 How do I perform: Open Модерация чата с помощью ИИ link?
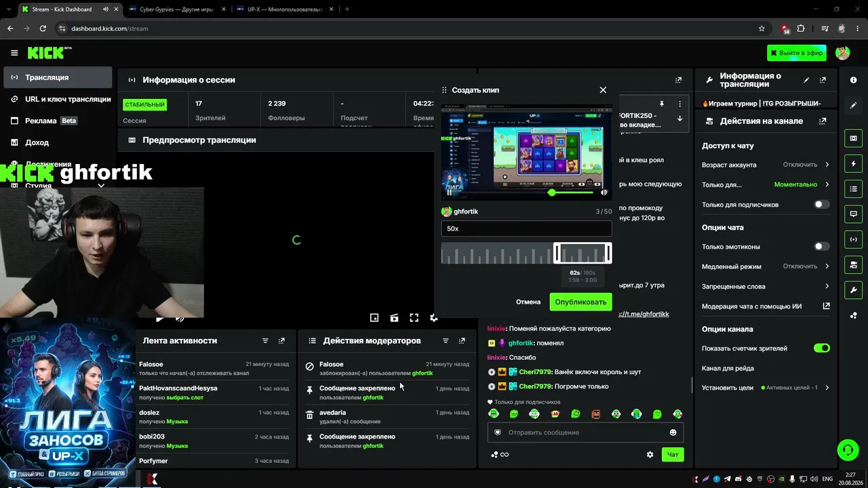(x=766, y=306)
